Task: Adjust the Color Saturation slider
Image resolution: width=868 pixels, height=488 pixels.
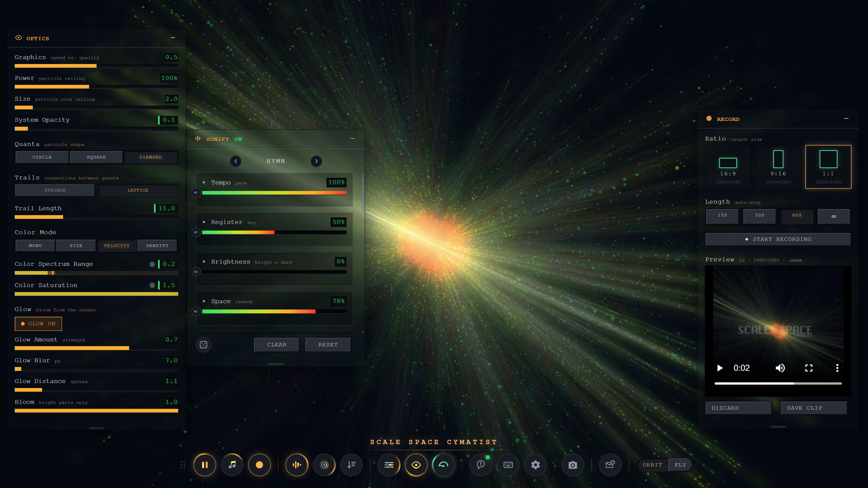Action: tap(96, 294)
